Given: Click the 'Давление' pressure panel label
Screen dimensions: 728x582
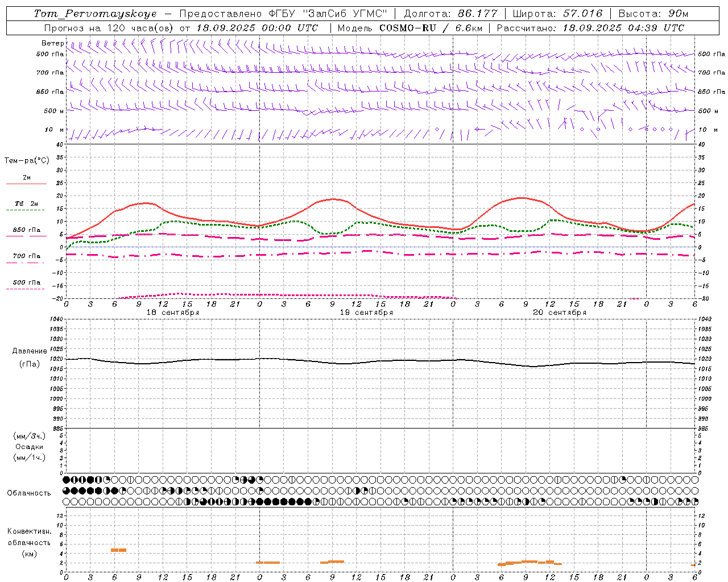Looking at the screenshot, I should point(30,351).
